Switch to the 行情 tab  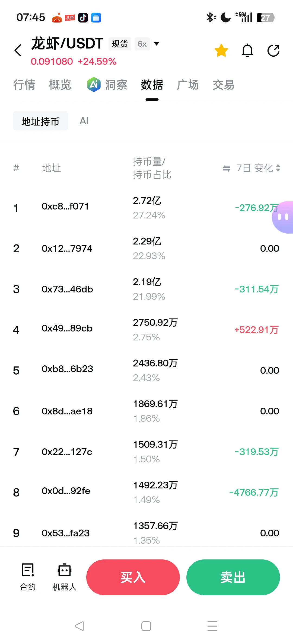pyautogui.click(x=24, y=85)
